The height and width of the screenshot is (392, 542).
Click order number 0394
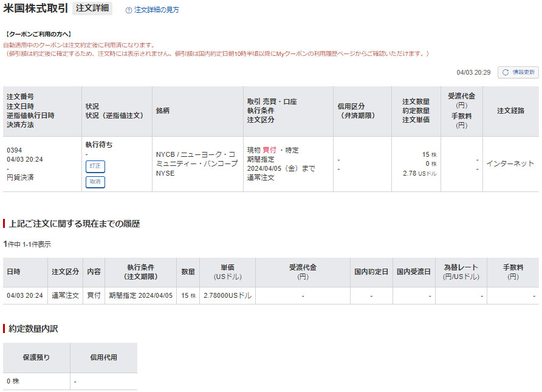pyautogui.click(x=14, y=150)
